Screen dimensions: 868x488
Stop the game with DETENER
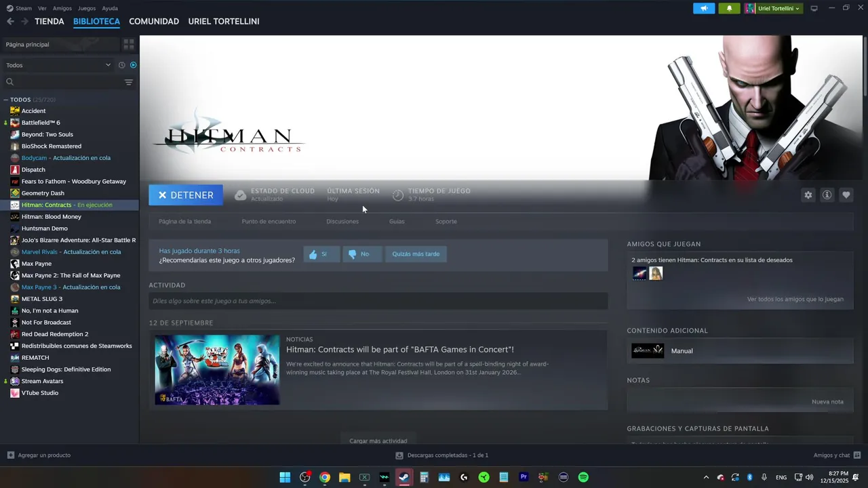pos(186,195)
